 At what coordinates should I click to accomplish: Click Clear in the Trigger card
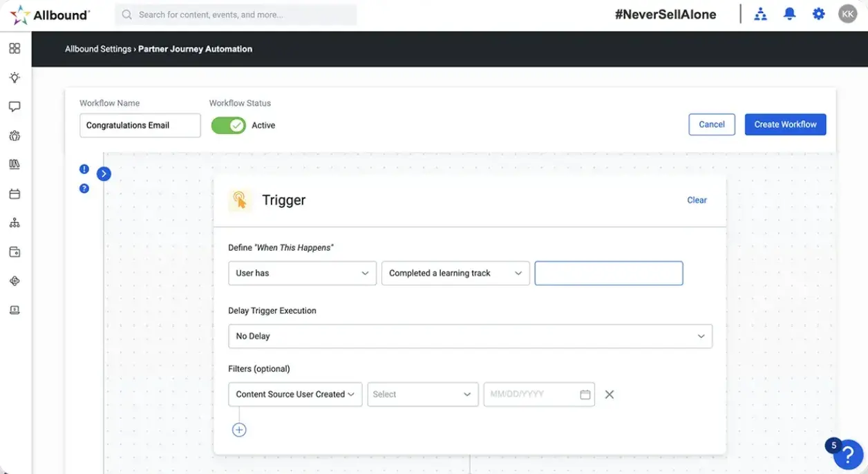coord(697,200)
